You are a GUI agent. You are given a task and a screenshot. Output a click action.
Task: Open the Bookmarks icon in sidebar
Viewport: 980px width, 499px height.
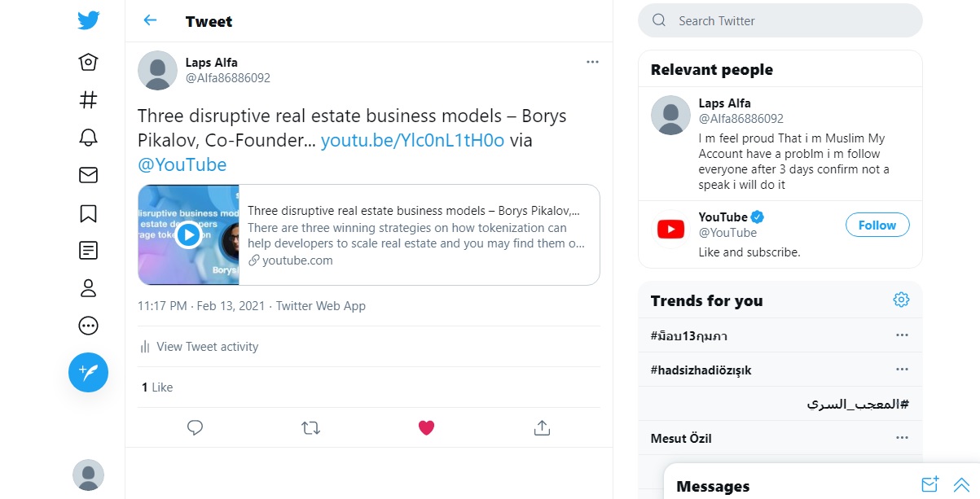pos(88,213)
